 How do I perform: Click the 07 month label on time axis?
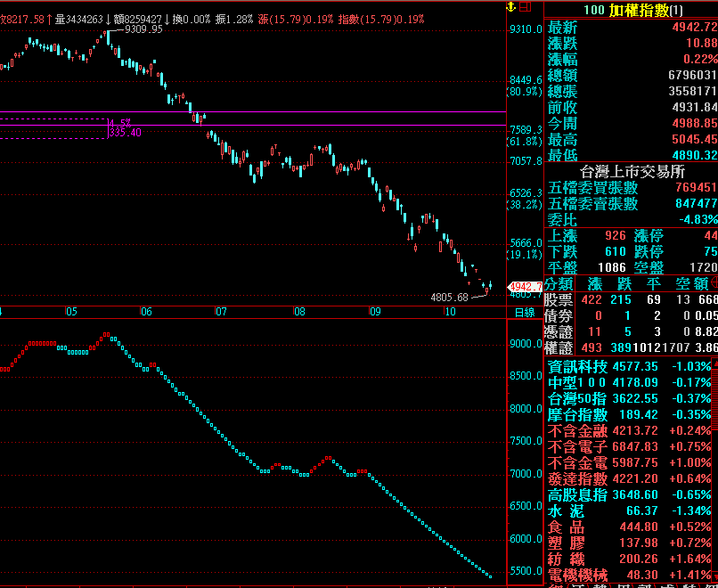pyautogui.click(x=221, y=312)
